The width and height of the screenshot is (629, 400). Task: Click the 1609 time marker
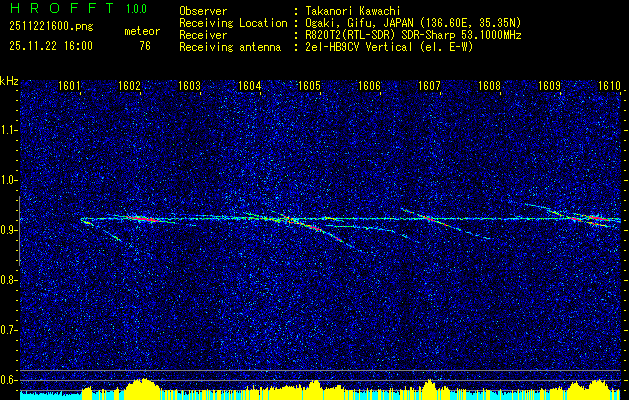(549, 86)
